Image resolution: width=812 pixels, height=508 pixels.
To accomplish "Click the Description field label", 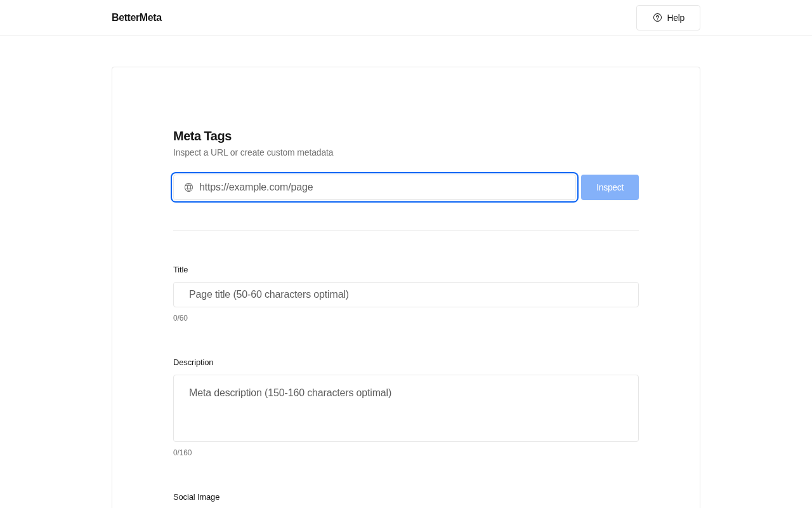I will pyautogui.click(x=193, y=362).
